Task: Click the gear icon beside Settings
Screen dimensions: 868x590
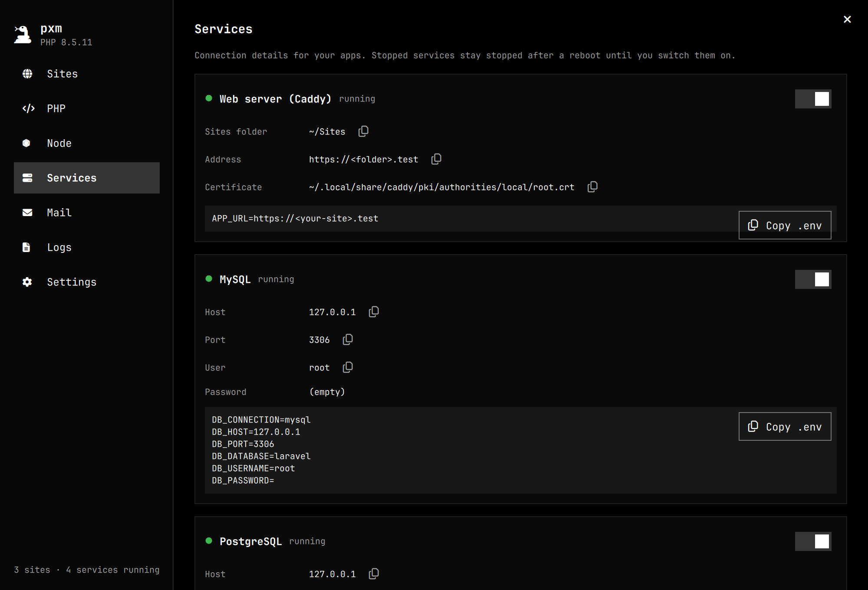Action: click(27, 282)
